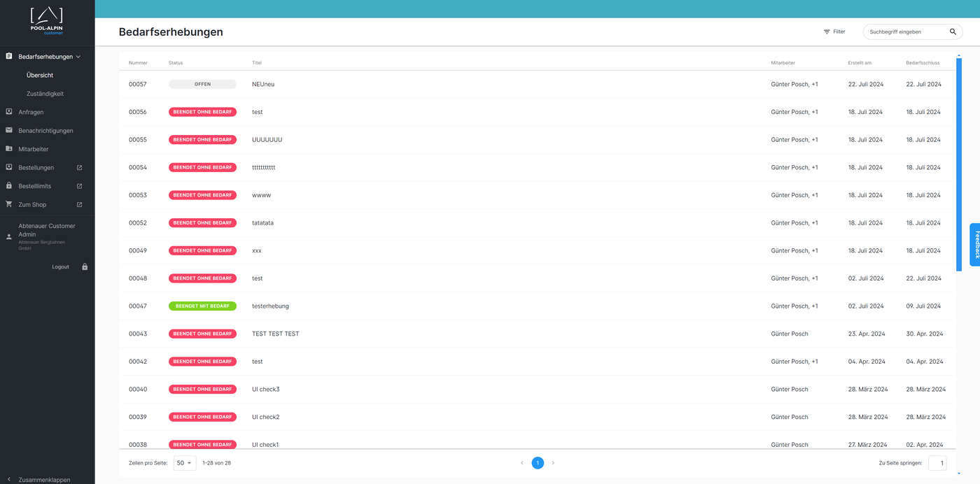Select the Zuständigkeit submenu item

click(45, 94)
